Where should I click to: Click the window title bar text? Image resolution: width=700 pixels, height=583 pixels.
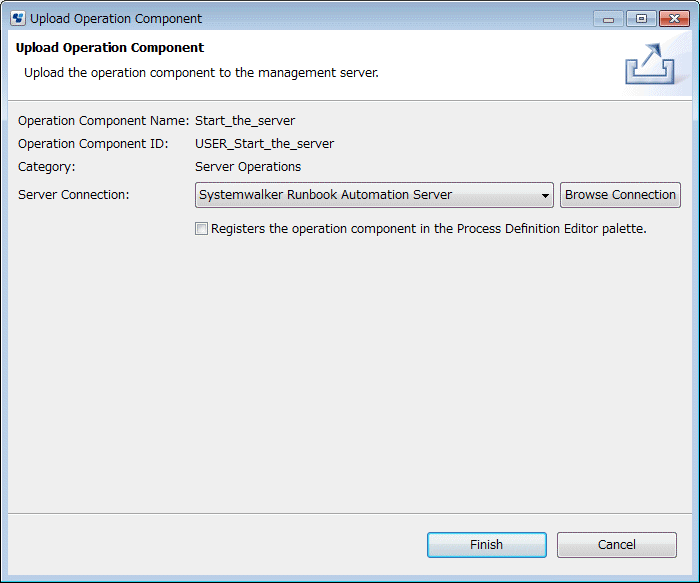116,18
